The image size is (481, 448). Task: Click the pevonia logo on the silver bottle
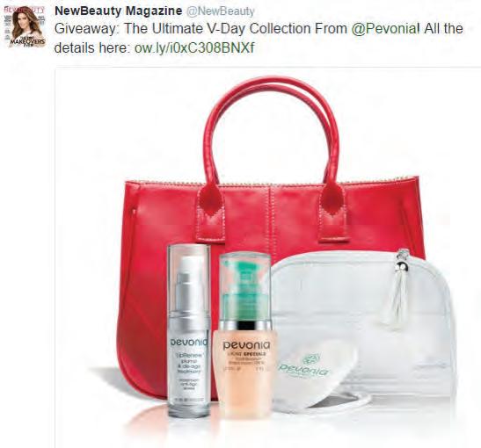189,343
